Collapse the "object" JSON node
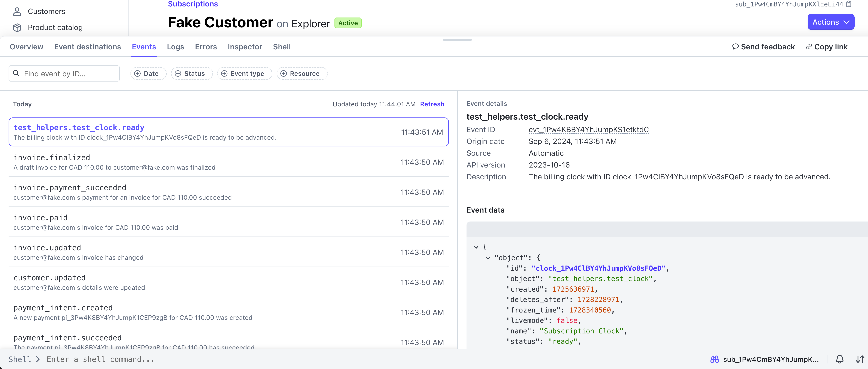 (x=488, y=258)
